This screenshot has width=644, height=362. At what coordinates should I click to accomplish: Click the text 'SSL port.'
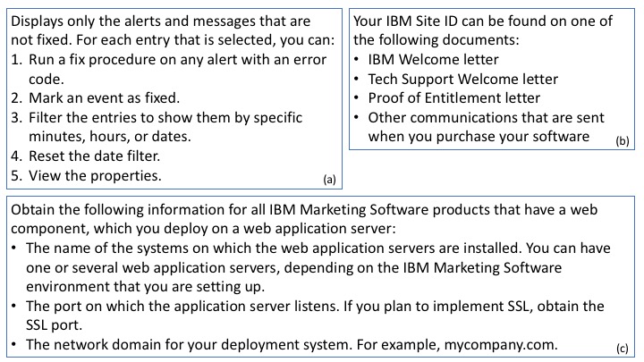tap(54, 325)
